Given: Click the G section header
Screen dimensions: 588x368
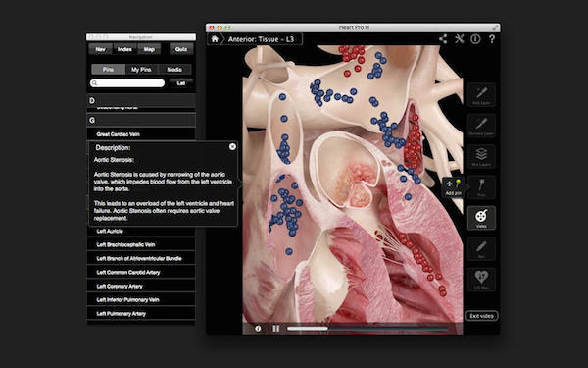Looking at the screenshot, I should click(141, 120).
